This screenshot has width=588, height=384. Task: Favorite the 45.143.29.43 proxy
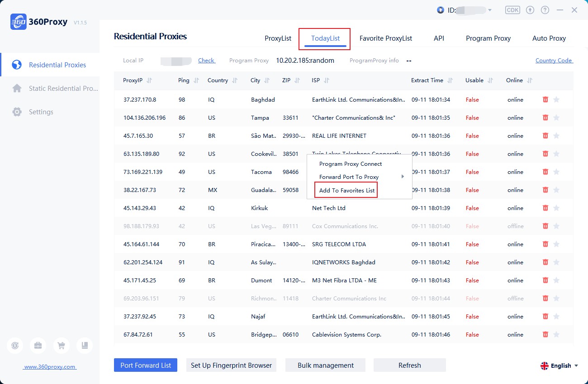click(556, 208)
